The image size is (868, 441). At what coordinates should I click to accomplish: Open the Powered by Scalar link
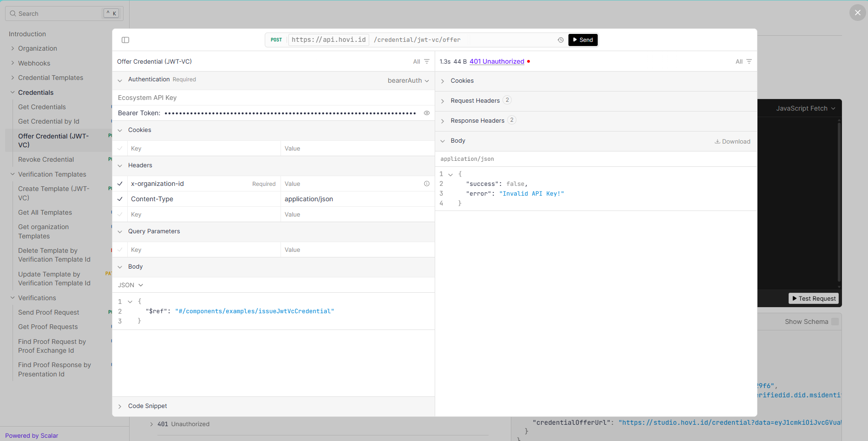(x=32, y=435)
